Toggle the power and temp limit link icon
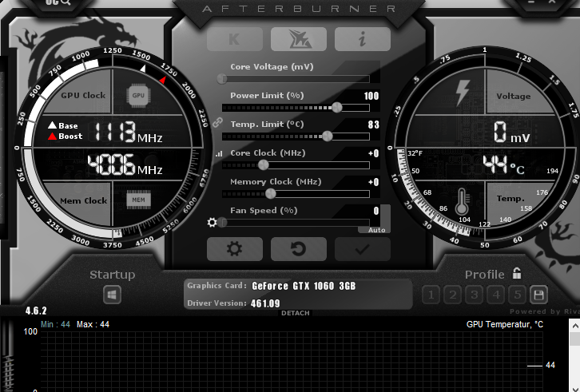 (x=217, y=122)
